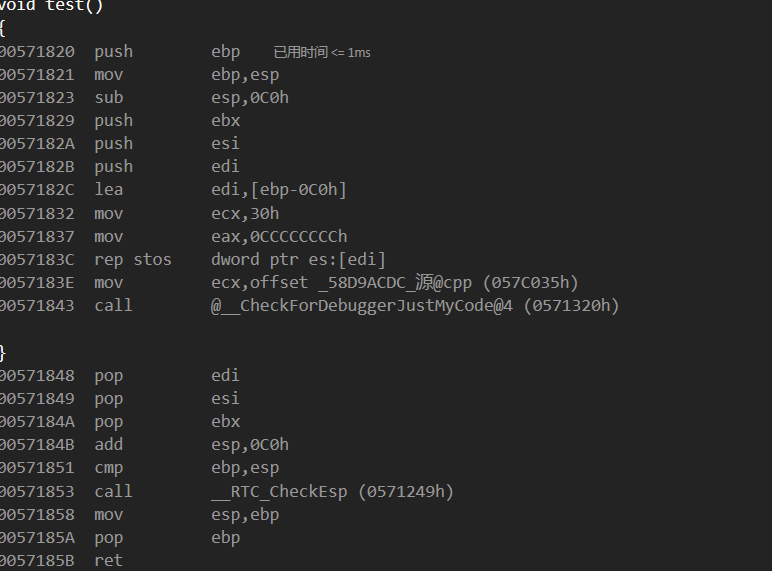The image size is (772, 571).
Task: Click the closing brace source line
Action: 3,353
